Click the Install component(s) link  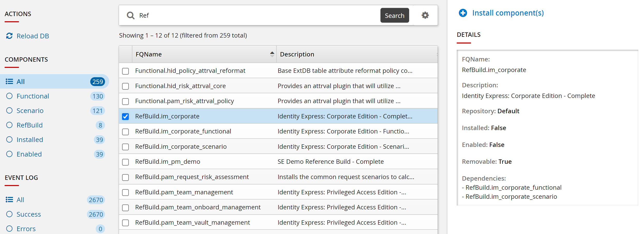pos(508,13)
